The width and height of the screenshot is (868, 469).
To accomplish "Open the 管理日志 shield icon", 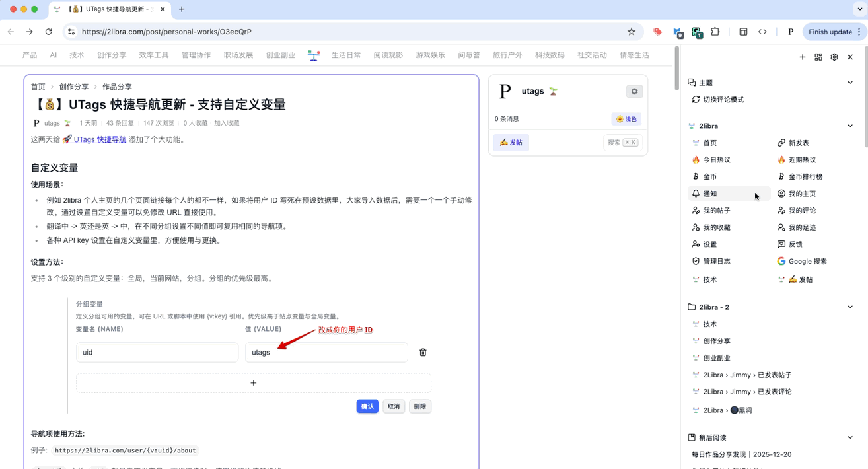I will pyautogui.click(x=696, y=261).
